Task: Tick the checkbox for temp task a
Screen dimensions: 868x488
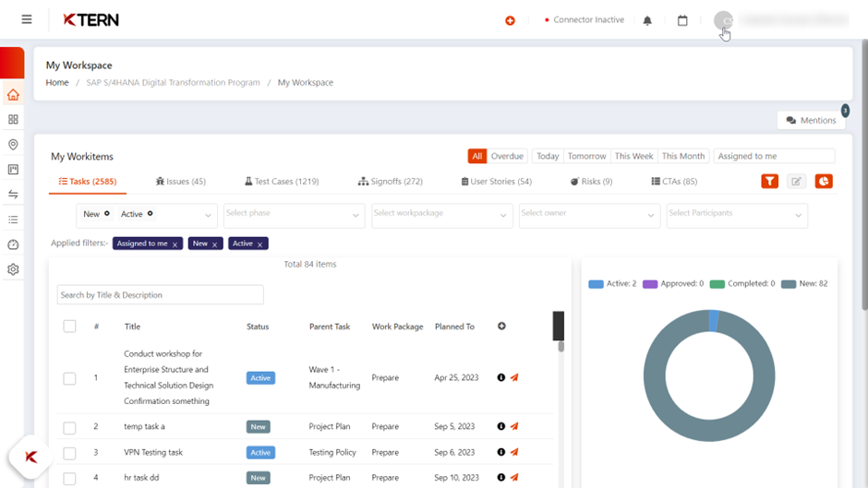Action: [x=69, y=427]
